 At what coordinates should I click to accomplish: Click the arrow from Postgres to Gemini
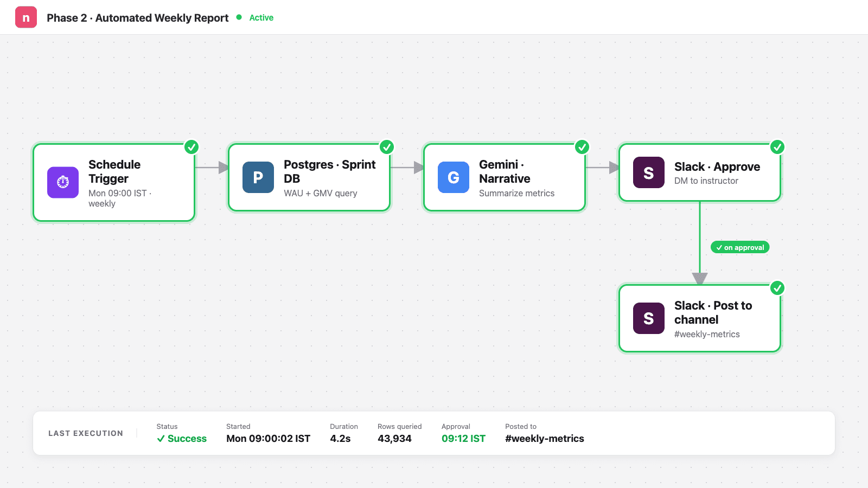tap(407, 168)
